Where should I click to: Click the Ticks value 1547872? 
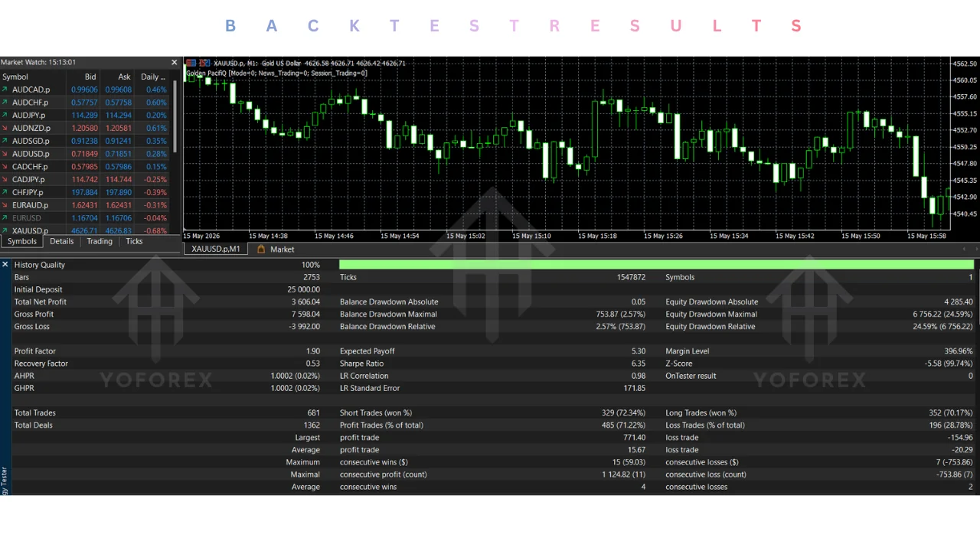point(631,277)
